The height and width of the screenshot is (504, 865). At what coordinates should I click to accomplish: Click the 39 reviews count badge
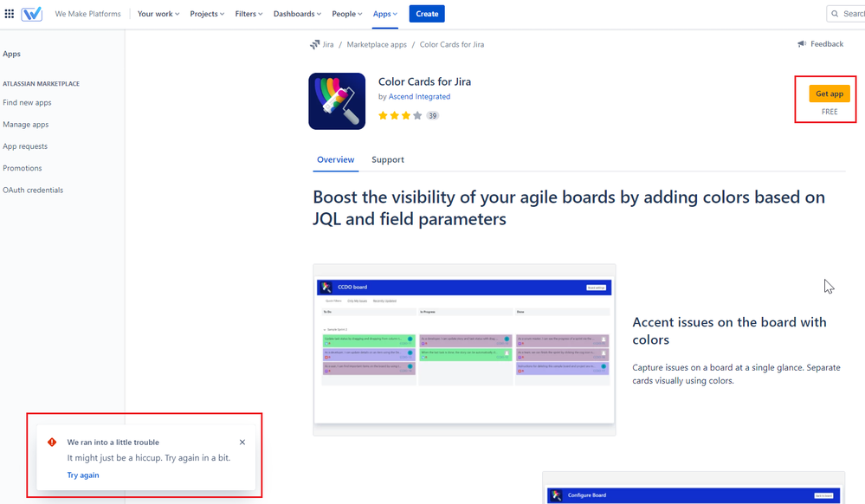coord(433,115)
